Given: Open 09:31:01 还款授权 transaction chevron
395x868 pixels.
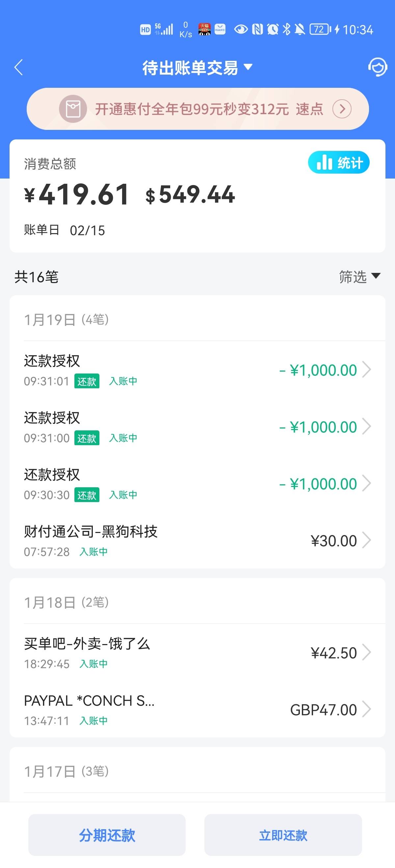Looking at the screenshot, I should 366,370.
